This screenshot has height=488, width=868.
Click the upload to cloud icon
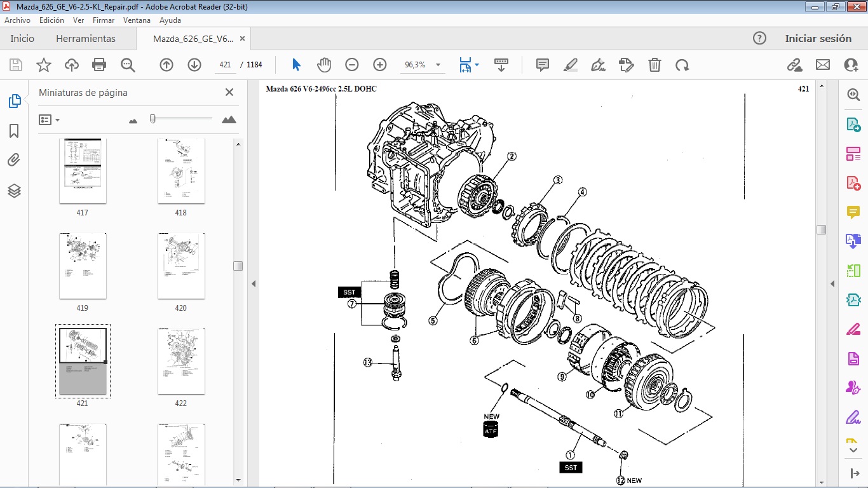(72, 65)
